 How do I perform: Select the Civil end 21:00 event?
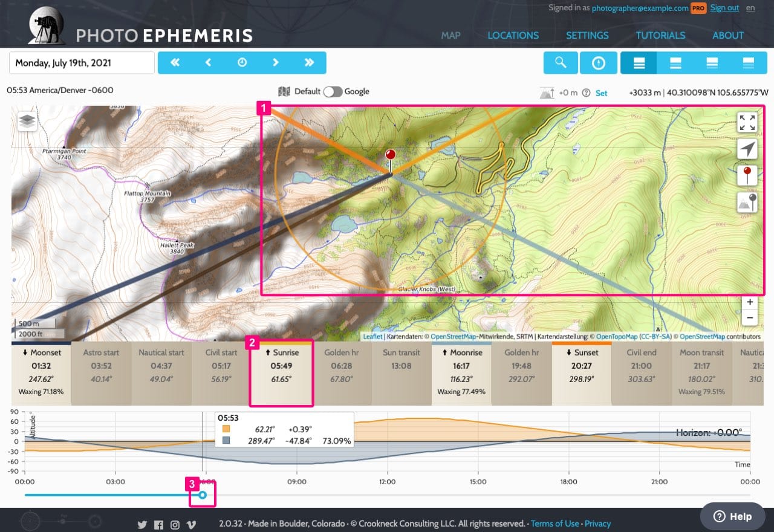(x=641, y=374)
